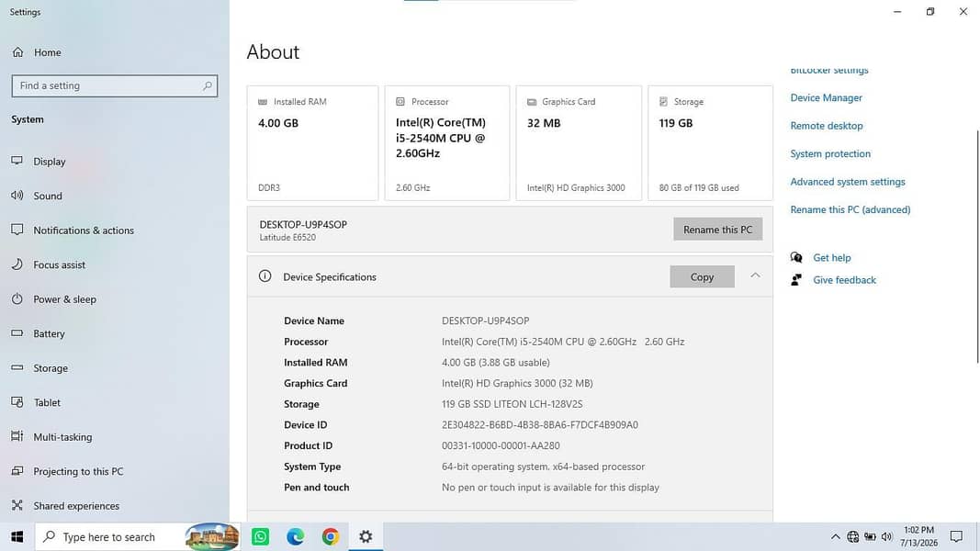The image size is (980, 551).
Task: Click the Installed RAM card icon
Action: coord(263,102)
